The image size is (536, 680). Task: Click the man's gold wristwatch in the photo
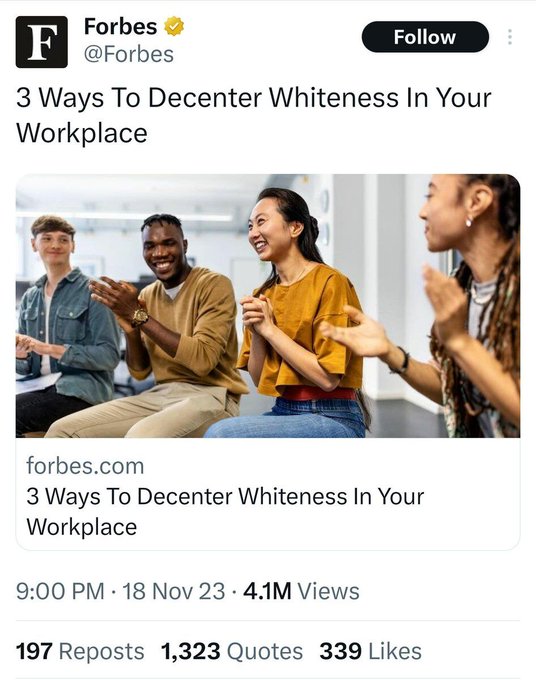click(x=140, y=317)
